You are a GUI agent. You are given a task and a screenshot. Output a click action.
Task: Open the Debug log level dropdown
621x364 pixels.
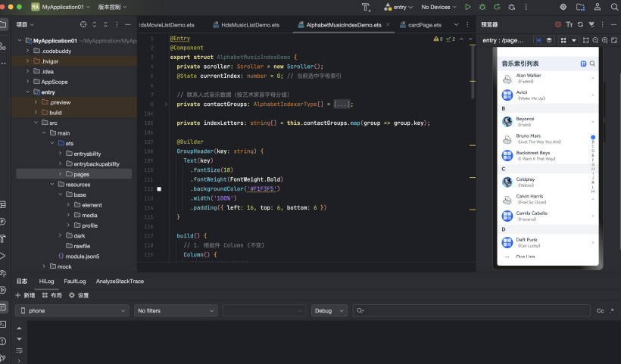coord(329,311)
